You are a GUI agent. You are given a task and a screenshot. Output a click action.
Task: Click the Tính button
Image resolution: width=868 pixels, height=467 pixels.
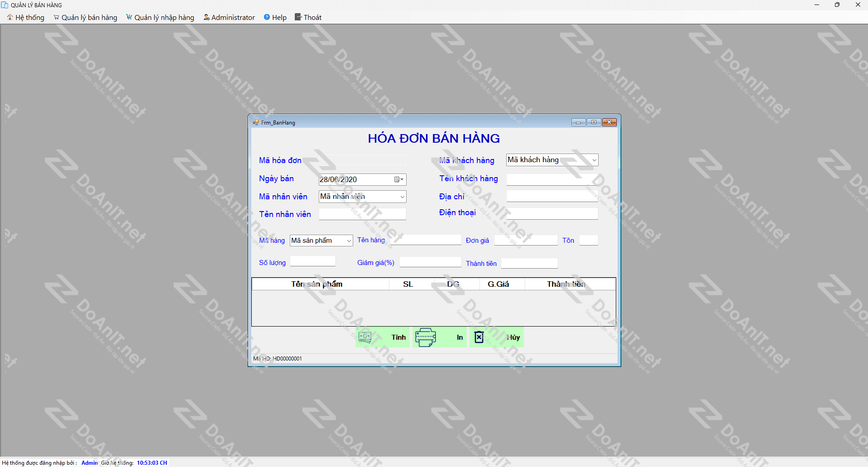[x=383, y=337]
